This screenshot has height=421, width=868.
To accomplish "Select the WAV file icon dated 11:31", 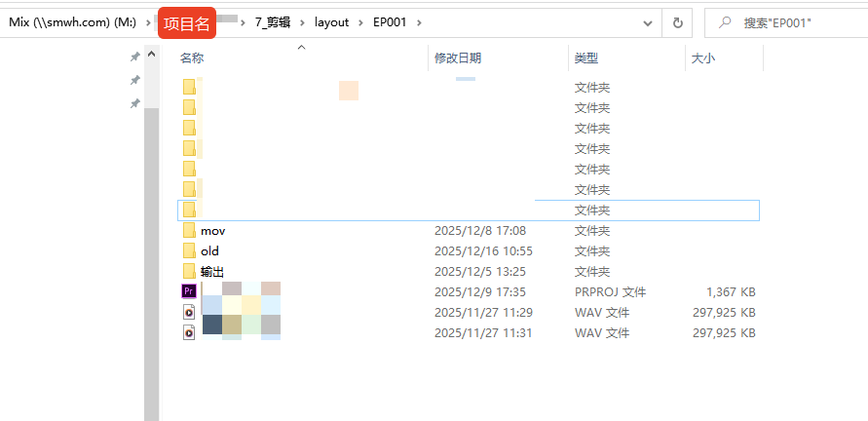I will point(189,332).
